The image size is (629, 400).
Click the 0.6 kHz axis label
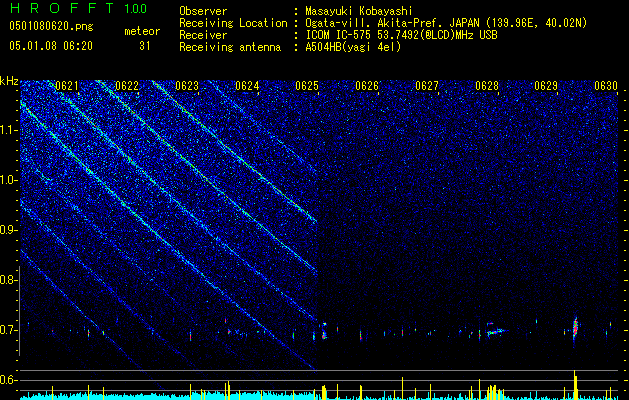[8, 380]
